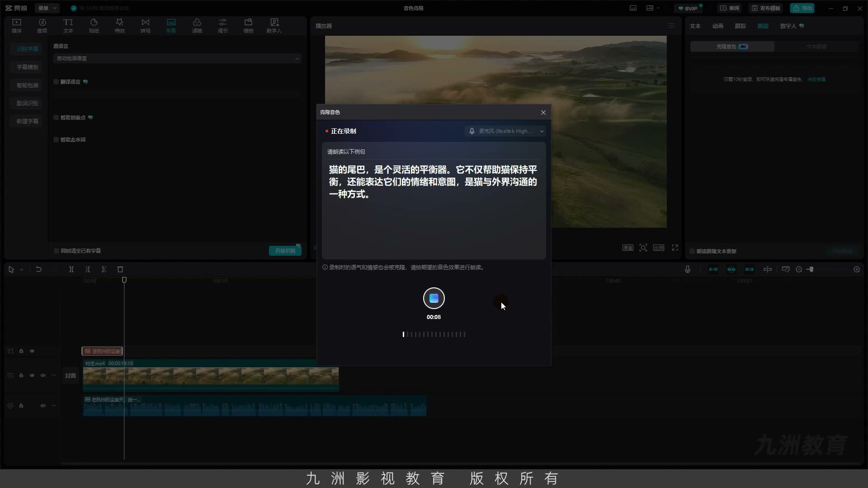This screenshot has width=868, height=488.
Task: Click the delete trash icon in timeline toolbar
Action: point(120,269)
